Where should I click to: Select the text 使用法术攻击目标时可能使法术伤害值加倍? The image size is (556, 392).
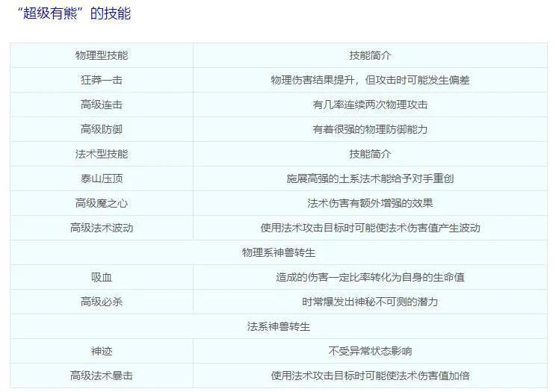[x=370, y=376]
